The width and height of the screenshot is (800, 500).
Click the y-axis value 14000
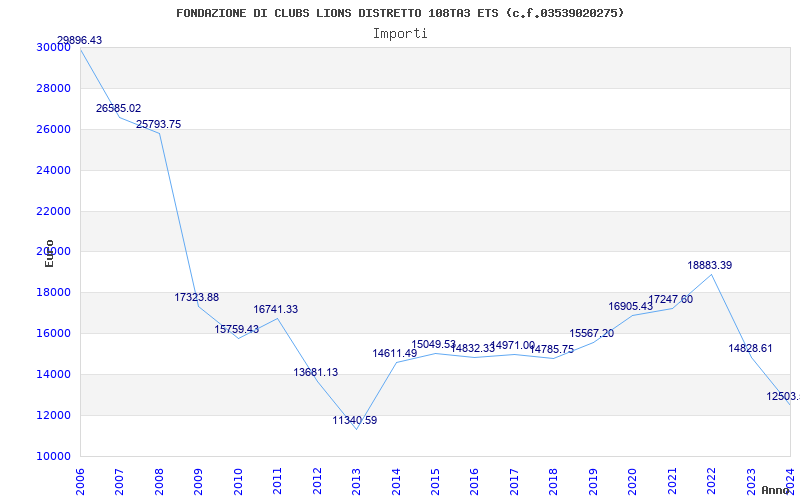point(53,374)
